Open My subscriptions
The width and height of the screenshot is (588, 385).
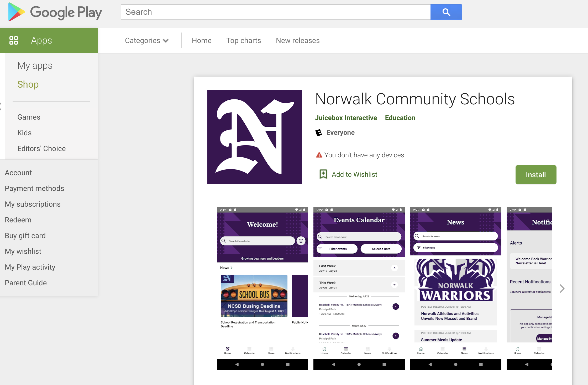(x=33, y=204)
